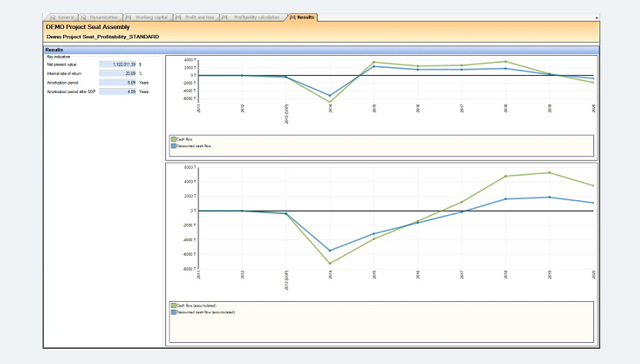Open the Profitability calculation tab
Screen dimensions: 640x364
tap(253, 18)
